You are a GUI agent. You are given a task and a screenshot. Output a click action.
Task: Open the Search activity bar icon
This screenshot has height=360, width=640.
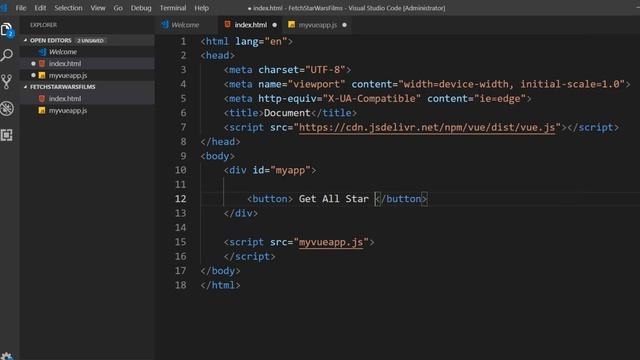point(7,55)
